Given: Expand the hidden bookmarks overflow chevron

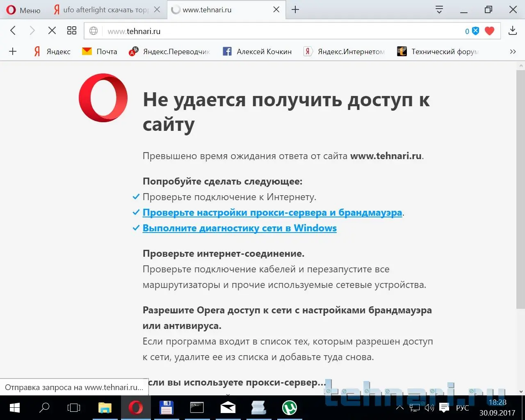Looking at the screenshot, I should (513, 51).
